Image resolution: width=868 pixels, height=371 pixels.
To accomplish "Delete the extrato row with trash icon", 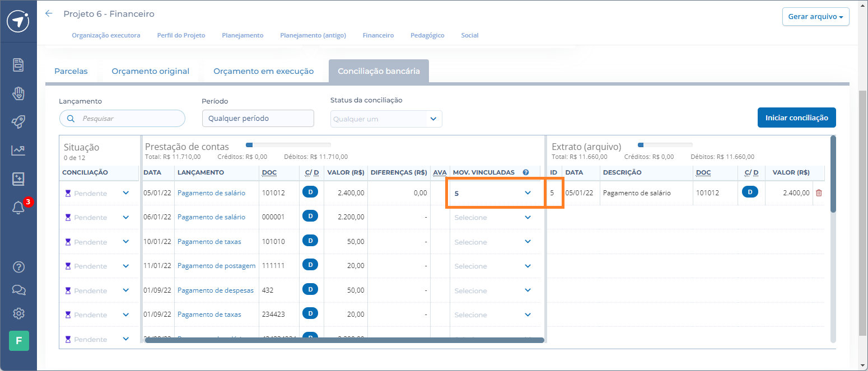I will tap(819, 193).
